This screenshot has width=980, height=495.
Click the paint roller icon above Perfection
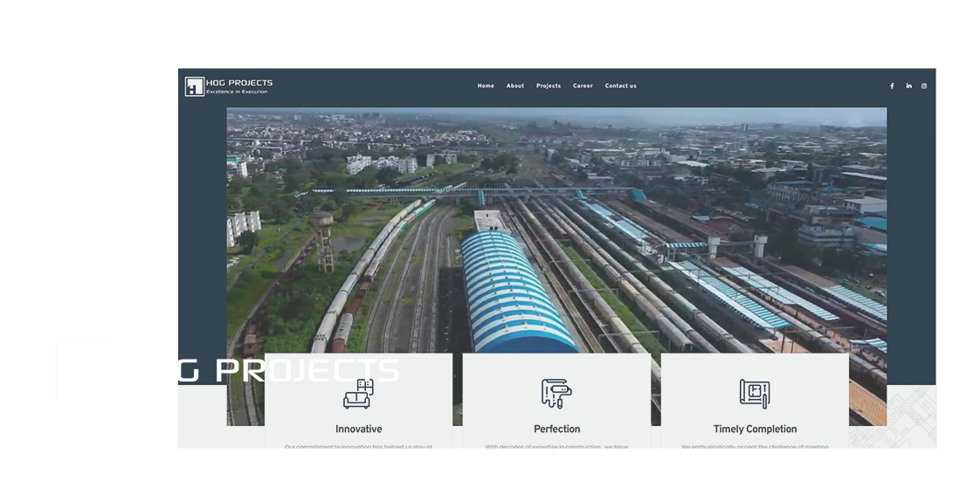(x=556, y=394)
